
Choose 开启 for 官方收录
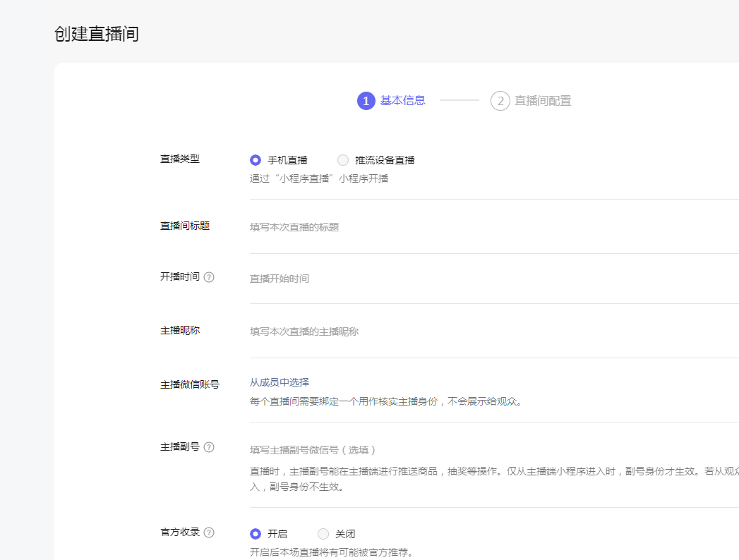click(x=256, y=534)
